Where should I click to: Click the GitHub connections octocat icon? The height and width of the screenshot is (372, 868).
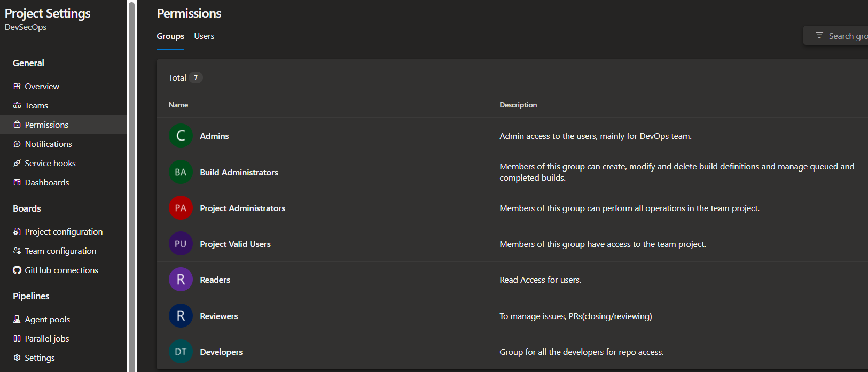click(x=17, y=270)
